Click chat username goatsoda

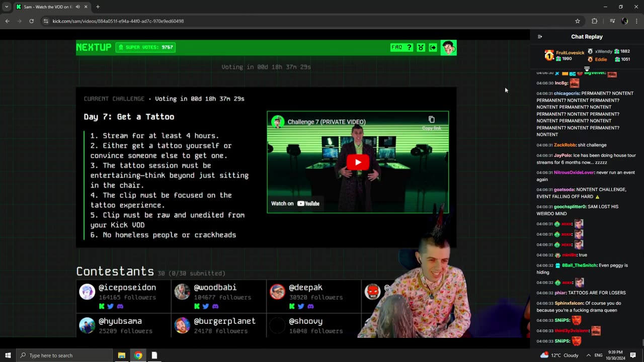[564, 190]
